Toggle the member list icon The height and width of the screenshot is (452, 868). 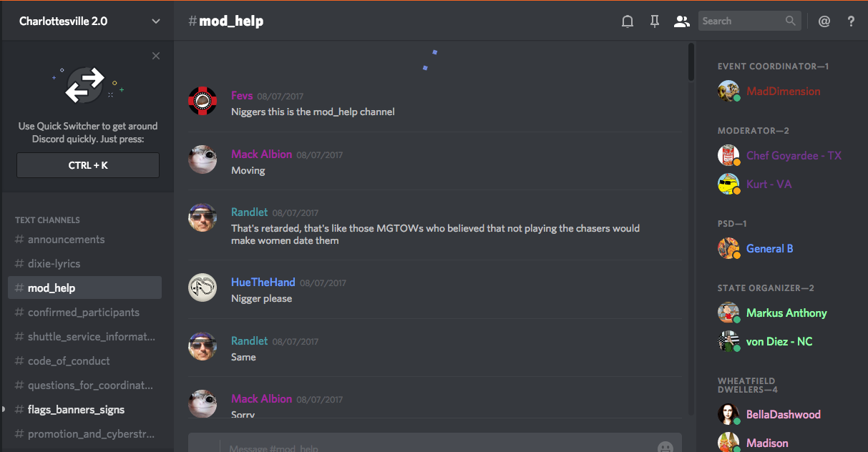[681, 21]
